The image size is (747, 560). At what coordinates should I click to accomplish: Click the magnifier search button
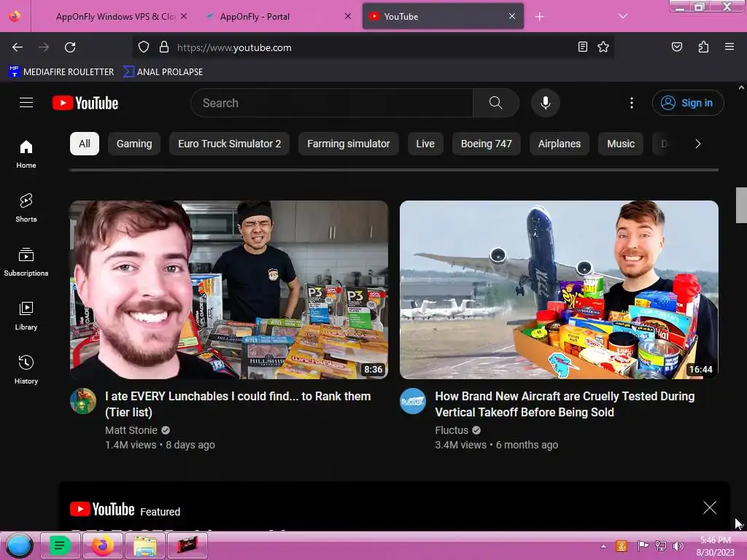click(495, 103)
